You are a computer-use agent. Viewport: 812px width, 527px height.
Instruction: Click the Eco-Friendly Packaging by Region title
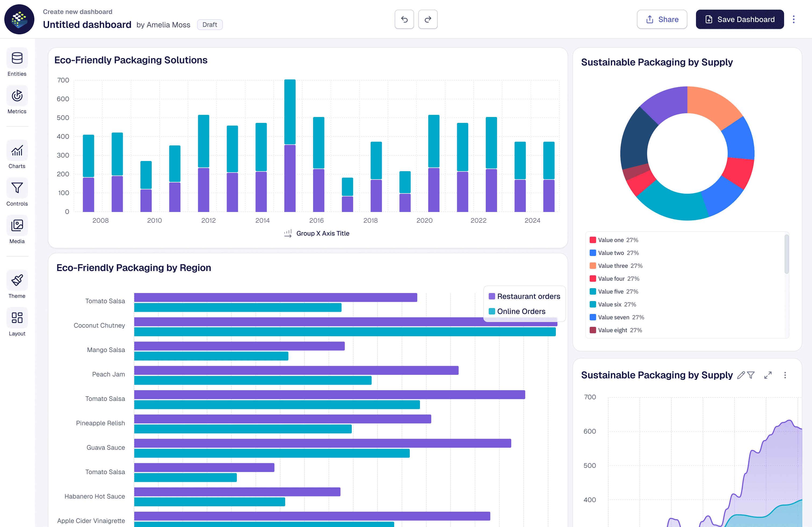pyautogui.click(x=134, y=268)
